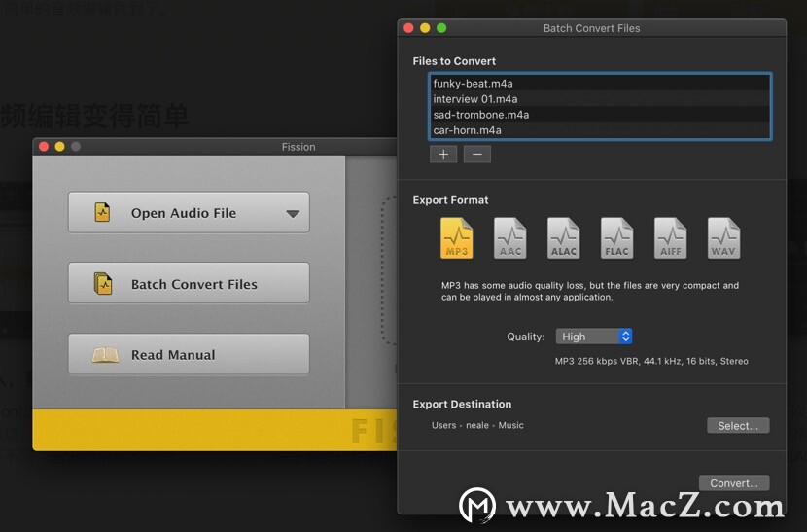This screenshot has height=532, width=807.
Task: Select FLAC as the export format
Action: click(x=617, y=237)
